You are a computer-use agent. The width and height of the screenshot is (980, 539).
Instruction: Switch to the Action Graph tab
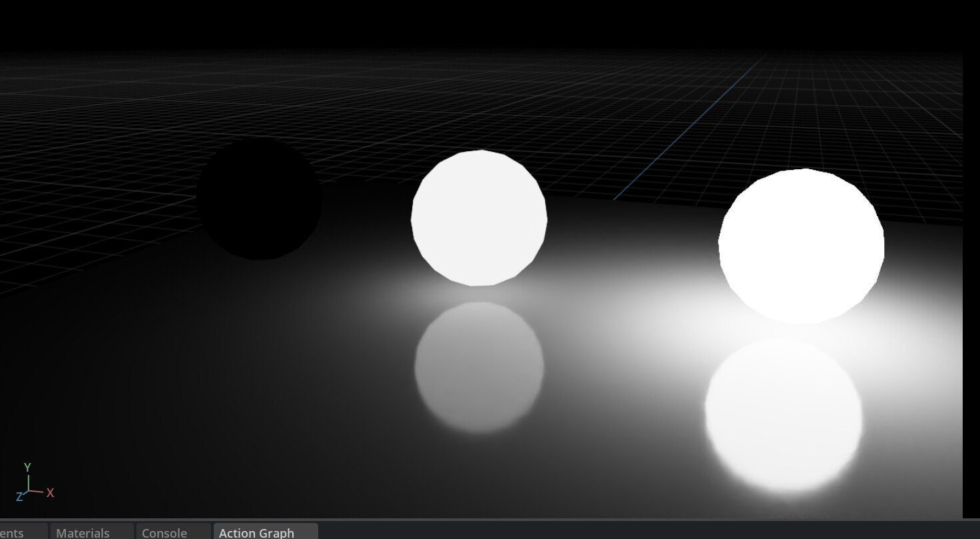coord(256,532)
